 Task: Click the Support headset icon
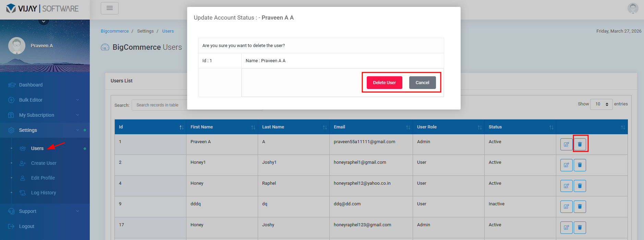click(x=11, y=211)
